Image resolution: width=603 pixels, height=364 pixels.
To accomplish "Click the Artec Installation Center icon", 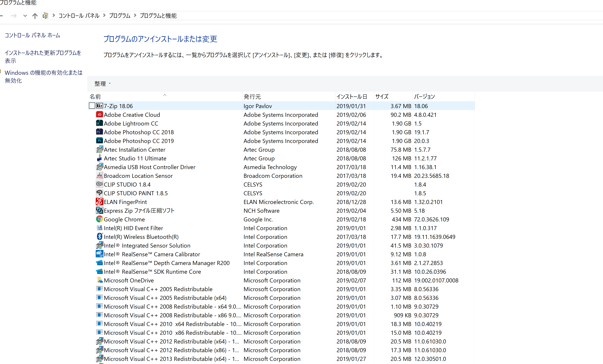I will pos(99,150).
